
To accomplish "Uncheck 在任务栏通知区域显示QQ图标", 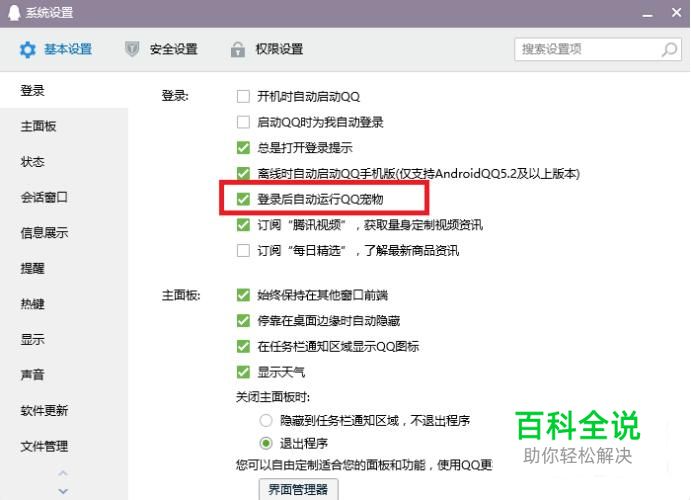I will 243,346.
